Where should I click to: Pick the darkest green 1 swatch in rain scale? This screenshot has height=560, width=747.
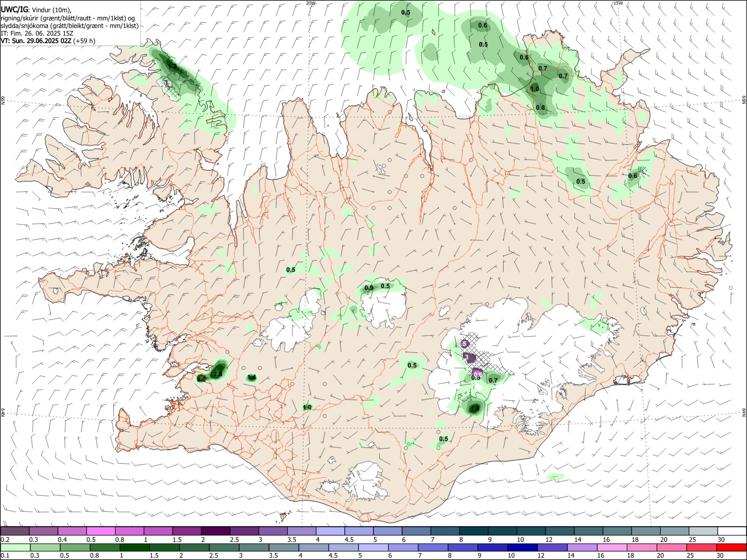tap(135, 547)
